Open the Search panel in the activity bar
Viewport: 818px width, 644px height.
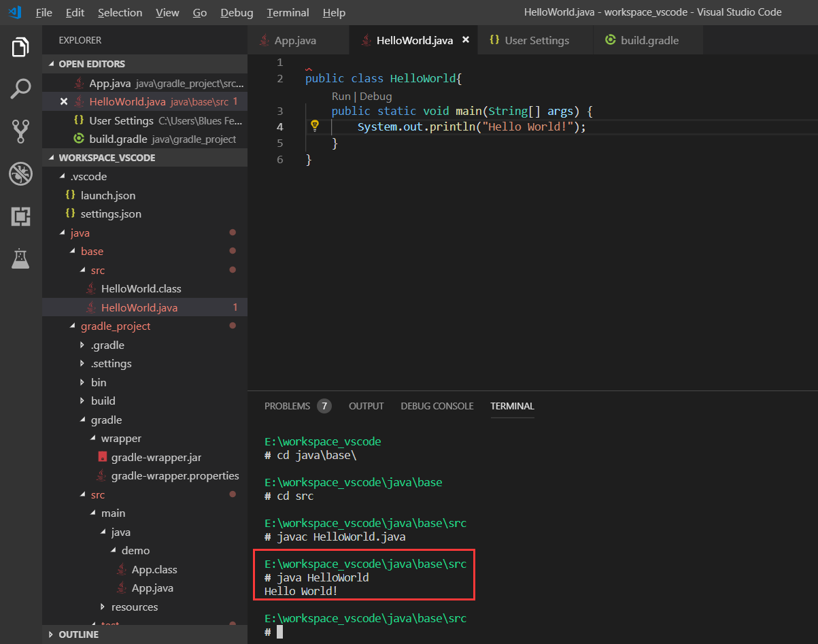20,89
